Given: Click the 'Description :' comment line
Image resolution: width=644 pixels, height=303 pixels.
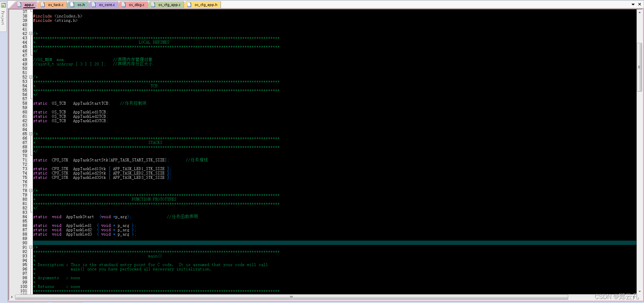Looking at the screenshot, I should [151, 265].
